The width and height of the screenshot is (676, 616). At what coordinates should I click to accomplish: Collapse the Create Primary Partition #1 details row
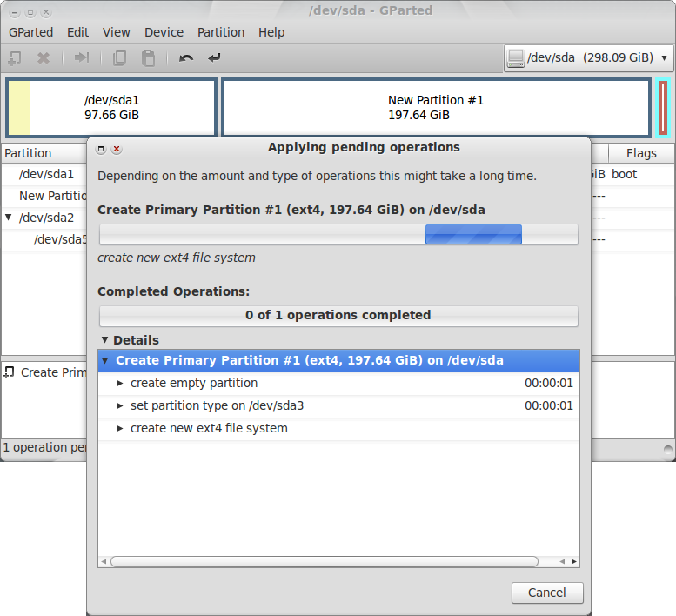pyautogui.click(x=104, y=360)
